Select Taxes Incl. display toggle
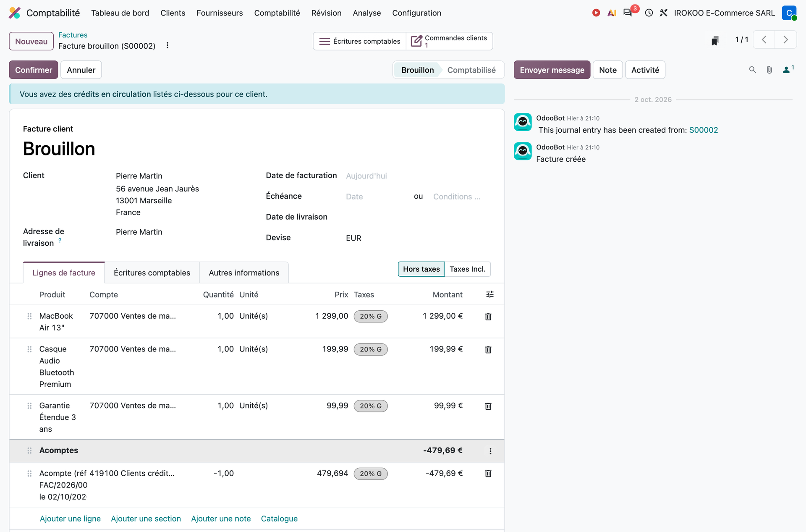 (468, 269)
